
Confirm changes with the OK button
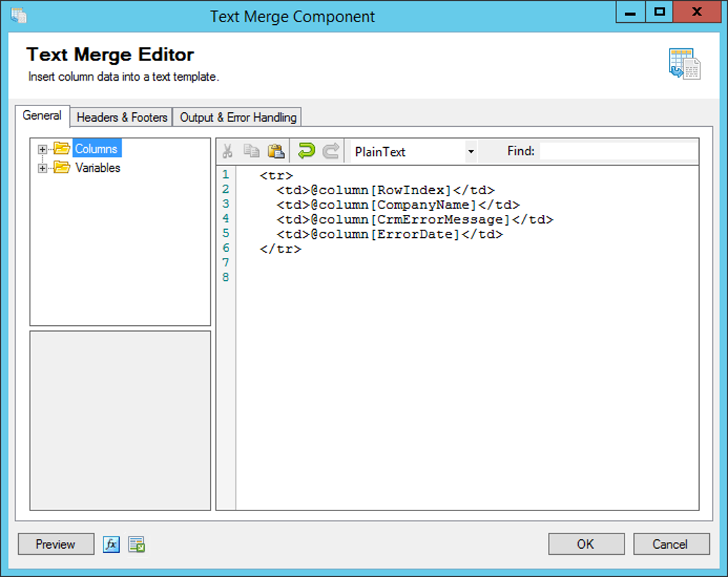(x=585, y=544)
